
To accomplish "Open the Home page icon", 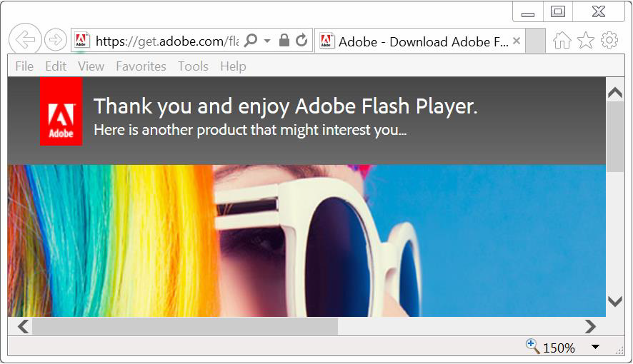I will [562, 40].
